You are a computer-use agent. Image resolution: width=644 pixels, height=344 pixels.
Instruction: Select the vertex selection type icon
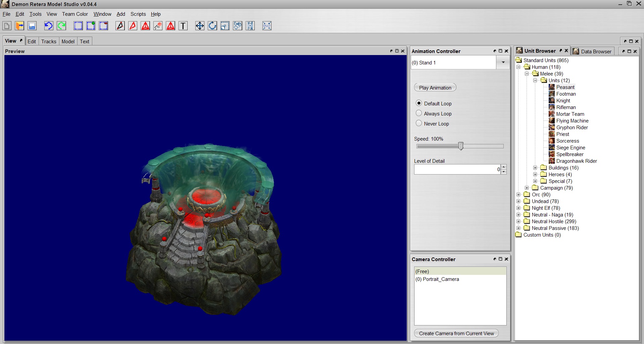point(120,26)
